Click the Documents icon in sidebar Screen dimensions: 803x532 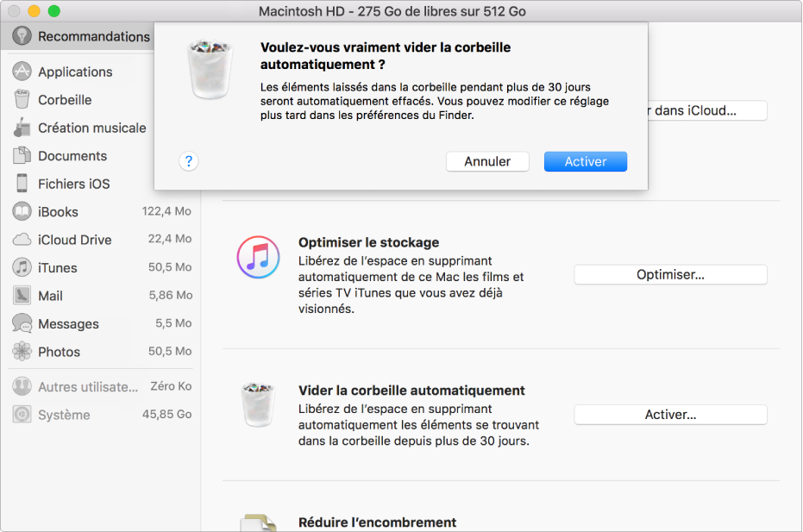pos(22,155)
